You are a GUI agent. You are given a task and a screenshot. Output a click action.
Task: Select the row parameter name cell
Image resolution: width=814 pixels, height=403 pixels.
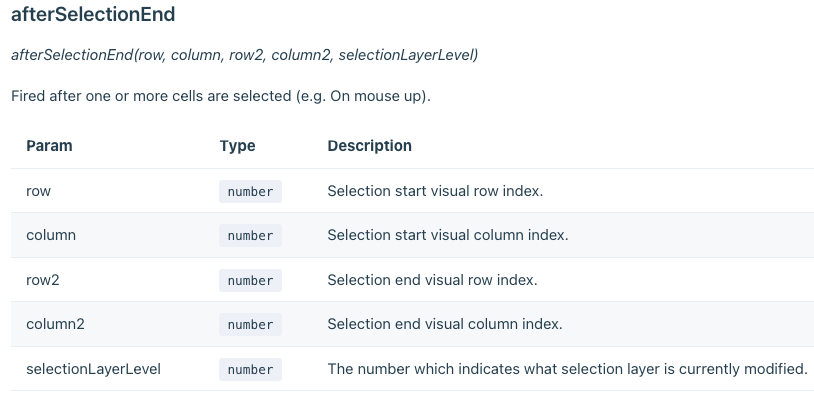38,191
